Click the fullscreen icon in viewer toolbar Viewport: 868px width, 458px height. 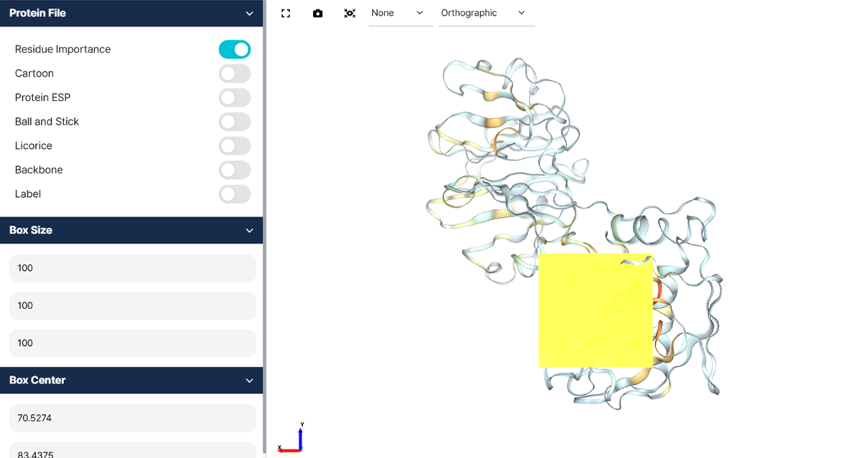point(286,13)
